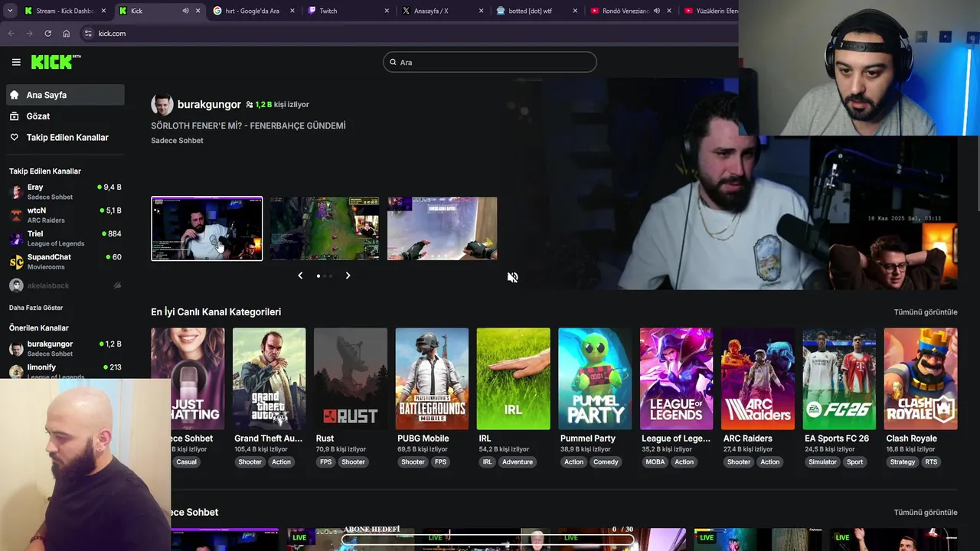Select third featured stream thumbnail
Image resolution: width=980 pixels, height=551 pixels.
click(x=442, y=229)
